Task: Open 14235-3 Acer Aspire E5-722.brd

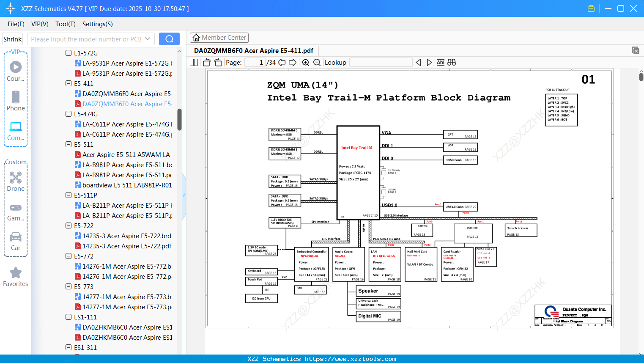Action: tap(123, 236)
